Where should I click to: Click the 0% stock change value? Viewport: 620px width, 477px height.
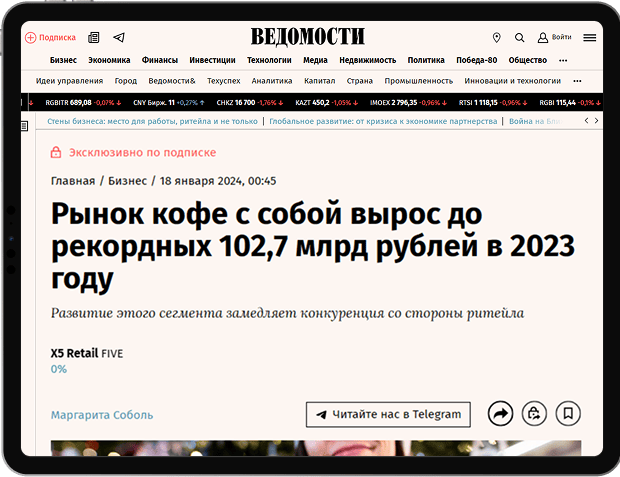pyautogui.click(x=59, y=369)
